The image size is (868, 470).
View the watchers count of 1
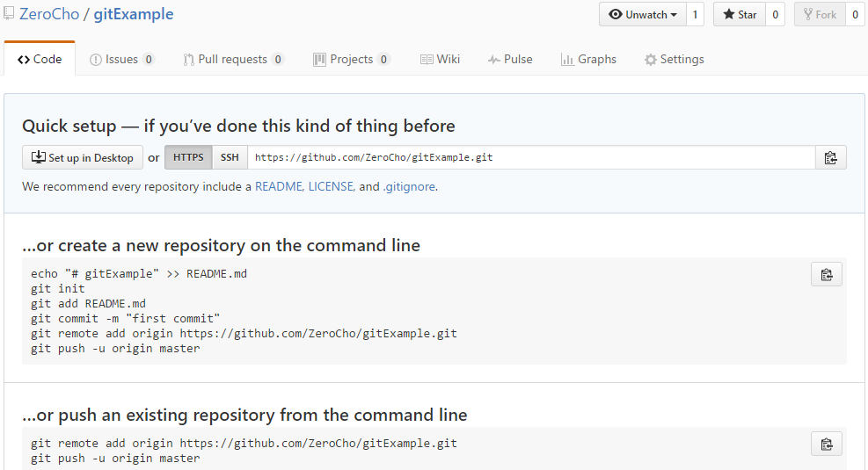click(x=695, y=14)
